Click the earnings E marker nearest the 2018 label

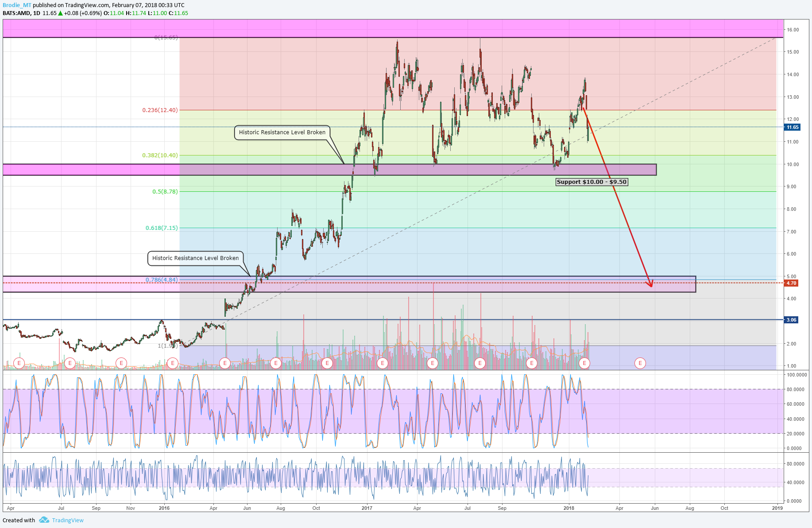584,363
